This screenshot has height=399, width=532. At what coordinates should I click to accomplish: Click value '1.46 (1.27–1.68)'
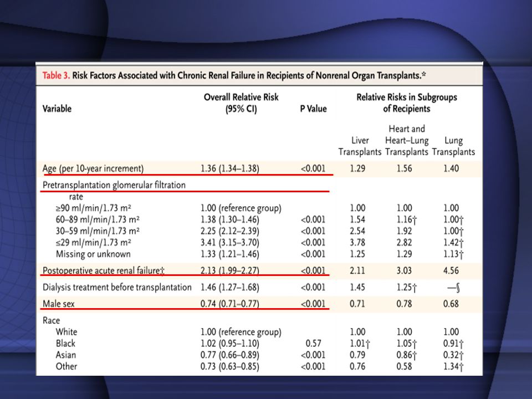(x=229, y=288)
